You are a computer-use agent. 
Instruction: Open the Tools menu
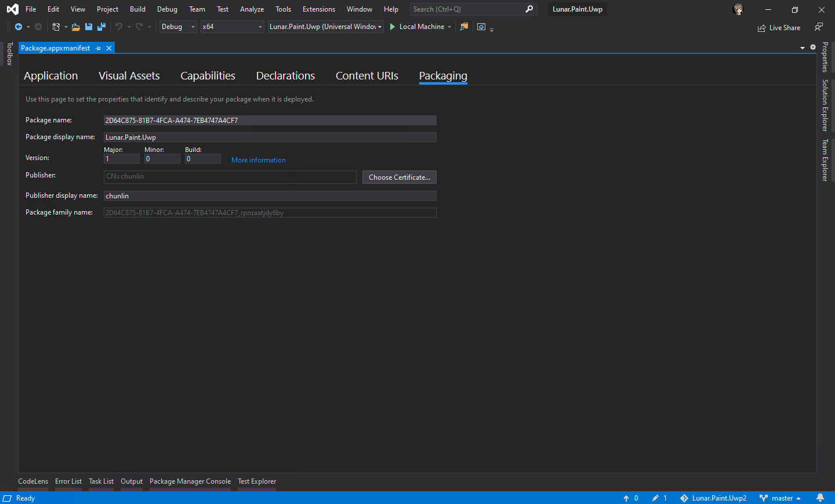click(283, 9)
